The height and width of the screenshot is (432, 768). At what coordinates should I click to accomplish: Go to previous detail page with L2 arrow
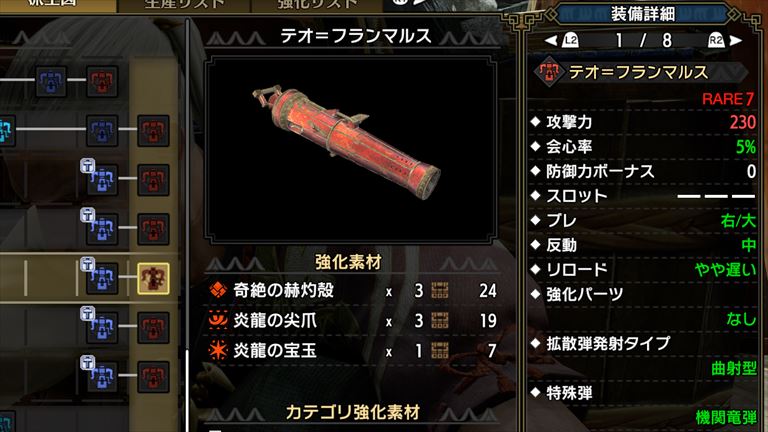562,41
